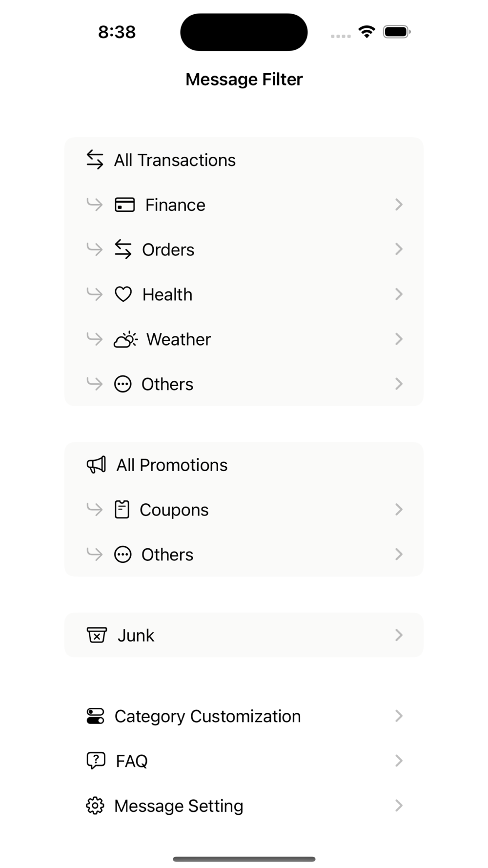Viewport: 488px width, 868px height.
Task: Tap the Wi-Fi status icon
Action: (x=366, y=32)
